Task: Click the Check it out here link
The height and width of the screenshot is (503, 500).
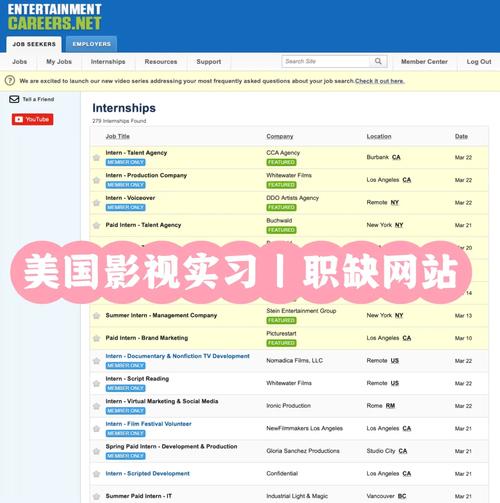Action: click(380, 81)
